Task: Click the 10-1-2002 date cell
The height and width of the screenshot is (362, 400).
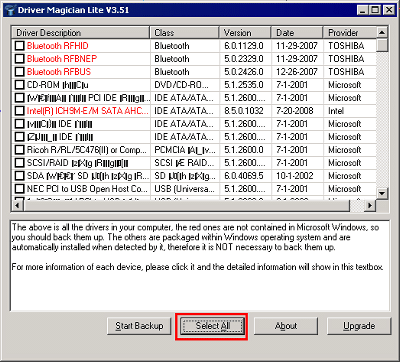Action: pyautogui.click(x=295, y=176)
